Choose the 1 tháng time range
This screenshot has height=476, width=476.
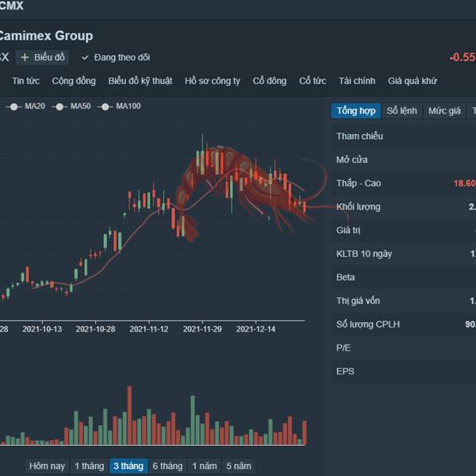pos(89,466)
